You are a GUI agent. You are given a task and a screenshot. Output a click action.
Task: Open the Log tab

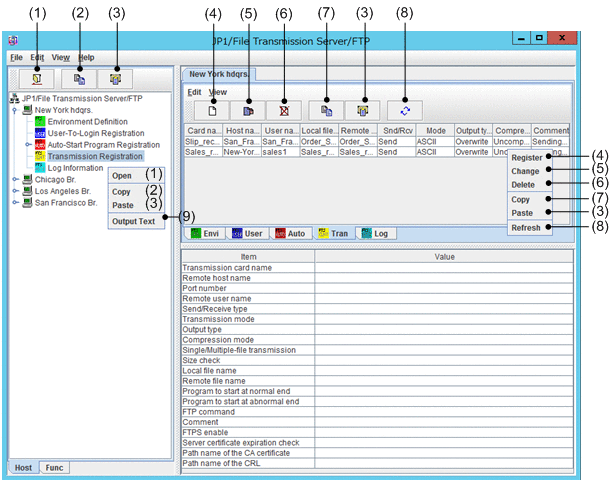[376, 233]
